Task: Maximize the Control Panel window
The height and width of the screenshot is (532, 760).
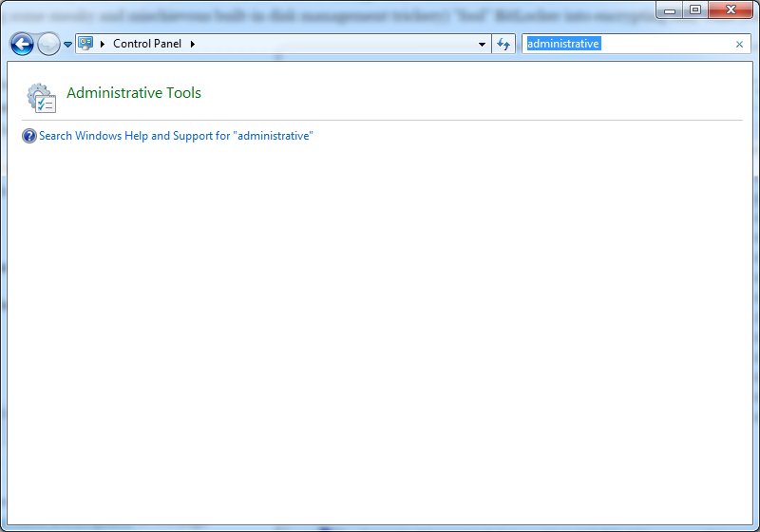Action: 695,10
